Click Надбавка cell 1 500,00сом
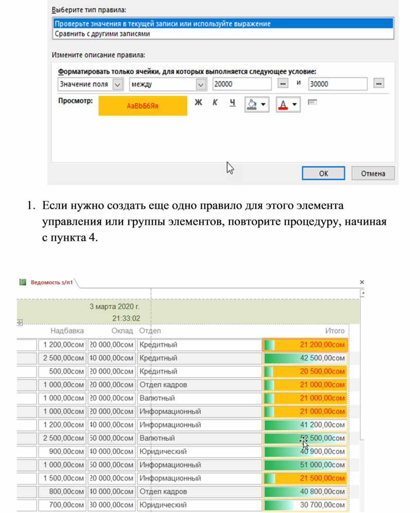 [x=62, y=478]
